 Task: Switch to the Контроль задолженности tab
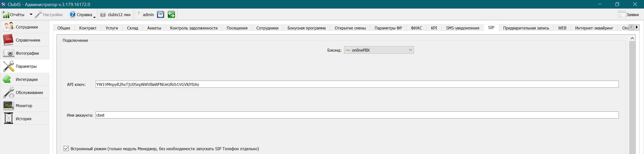coord(194,28)
